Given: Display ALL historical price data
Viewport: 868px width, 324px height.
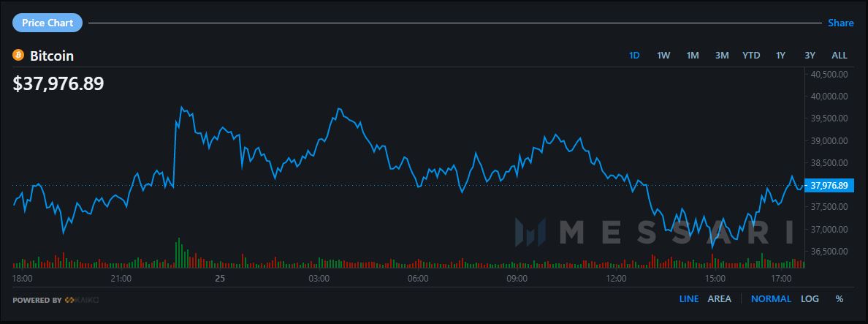Looking at the screenshot, I should (840, 56).
